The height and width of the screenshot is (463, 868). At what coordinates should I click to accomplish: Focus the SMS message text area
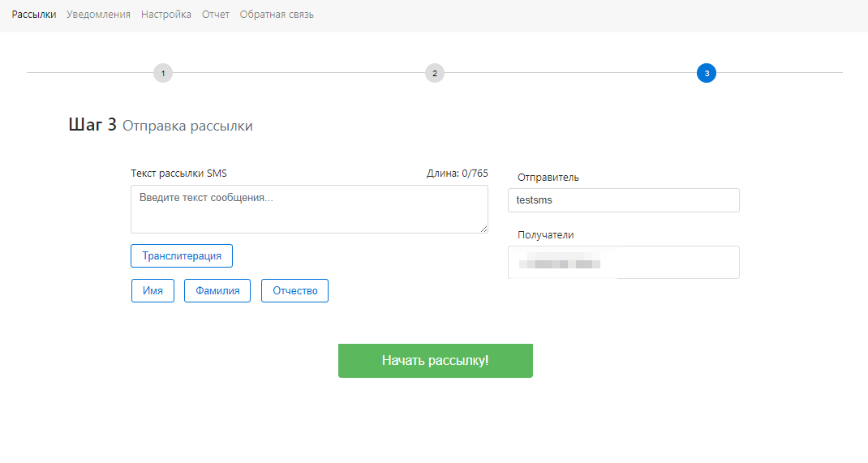coord(309,209)
